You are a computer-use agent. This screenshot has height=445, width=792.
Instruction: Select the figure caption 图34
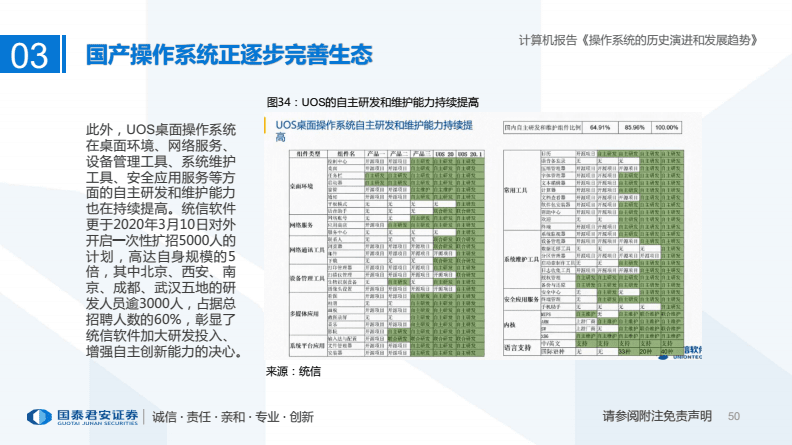pos(373,102)
